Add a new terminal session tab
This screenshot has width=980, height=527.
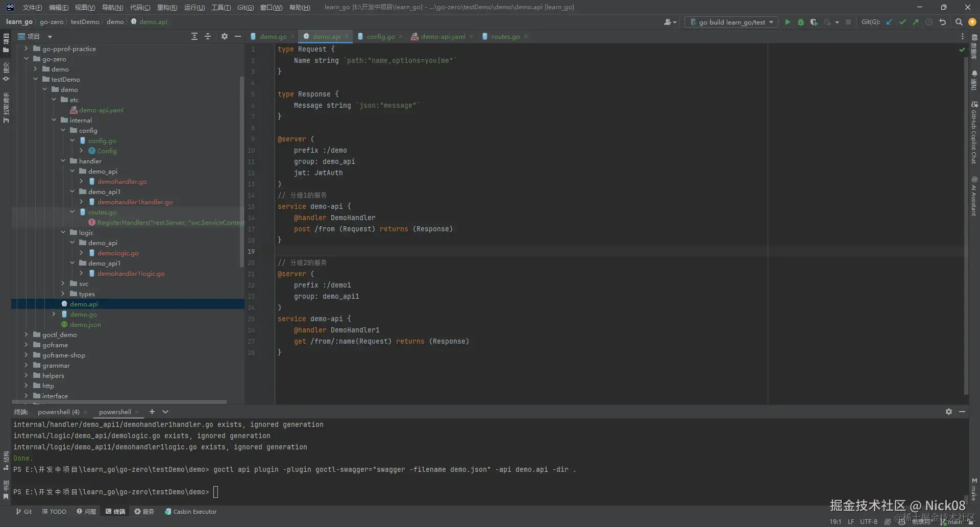pyautogui.click(x=152, y=412)
